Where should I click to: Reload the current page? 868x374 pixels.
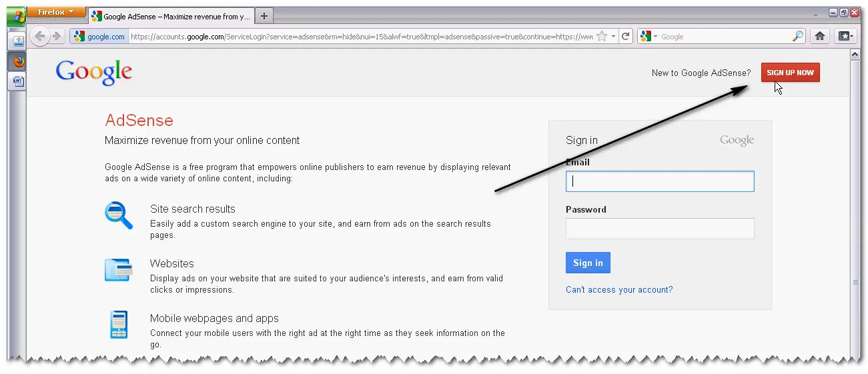click(626, 37)
